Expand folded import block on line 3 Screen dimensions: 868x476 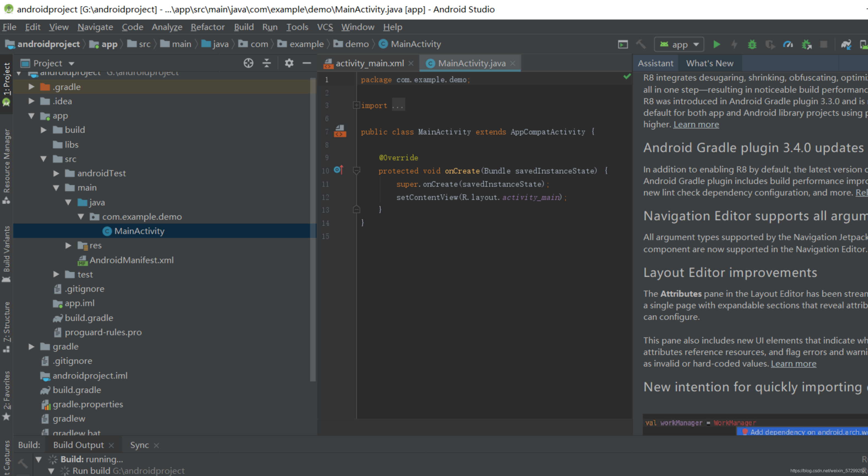(x=356, y=105)
